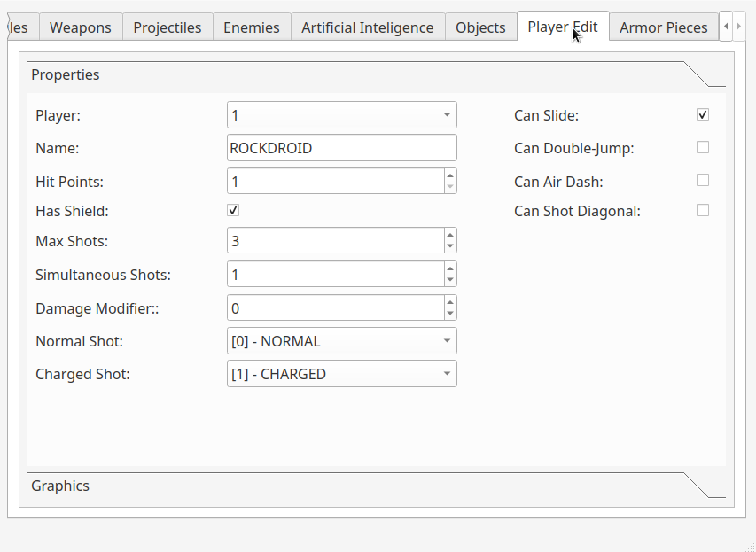Decrease Damage Modifier with down arrow
Image resolution: width=756 pixels, height=552 pixels.
click(450, 314)
